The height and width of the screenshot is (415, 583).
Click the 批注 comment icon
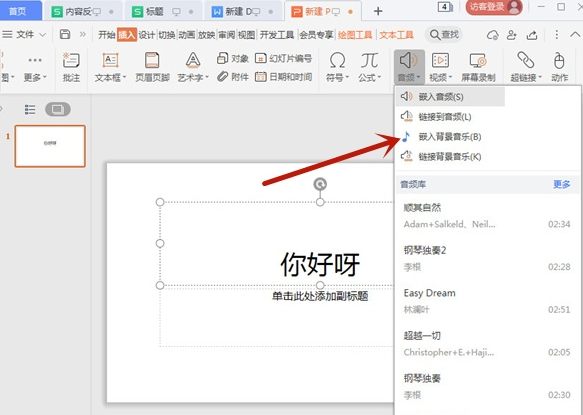(71, 67)
